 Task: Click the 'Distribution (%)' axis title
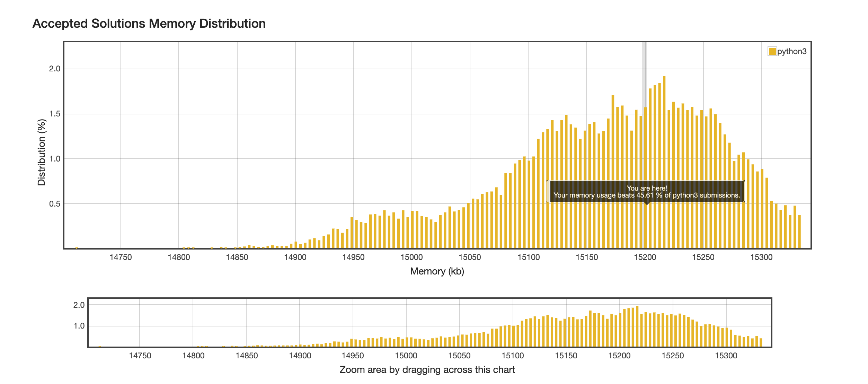(x=42, y=152)
